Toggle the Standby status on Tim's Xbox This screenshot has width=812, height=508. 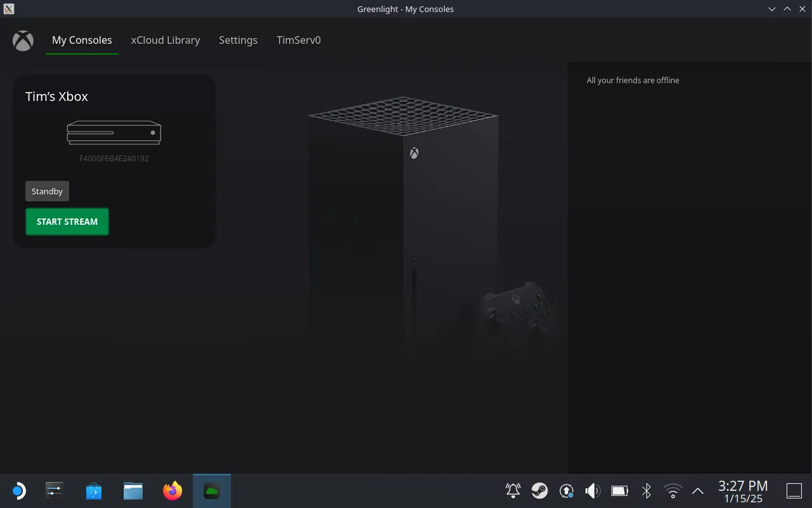tap(47, 190)
